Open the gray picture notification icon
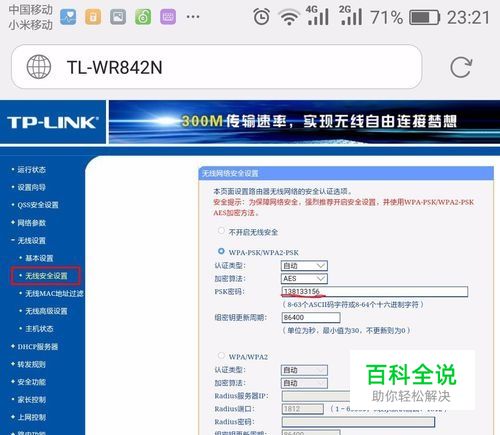Screen dimensions: 500x435 (118, 17)
